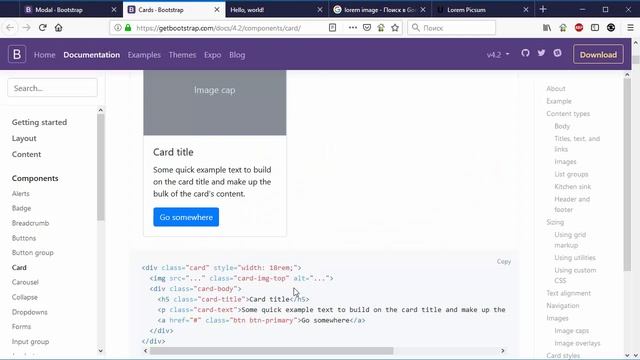Show site information icon in address bar
Image resolution: width=640 pixels, height=360 pixels.
[118, 28]
